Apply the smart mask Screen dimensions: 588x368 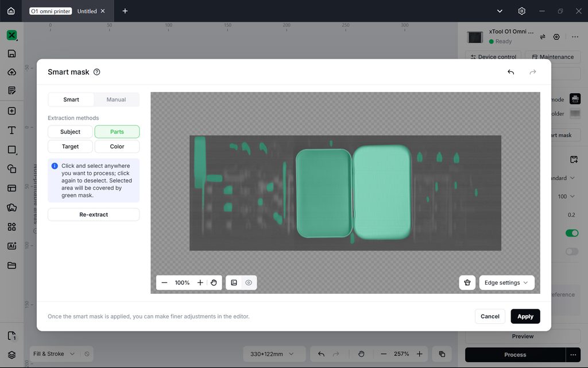[x=525, y=317]
